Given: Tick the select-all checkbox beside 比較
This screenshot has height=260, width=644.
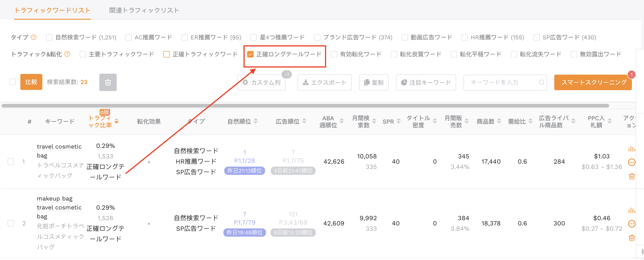Looking at the screenshot, I should (13, 82).
